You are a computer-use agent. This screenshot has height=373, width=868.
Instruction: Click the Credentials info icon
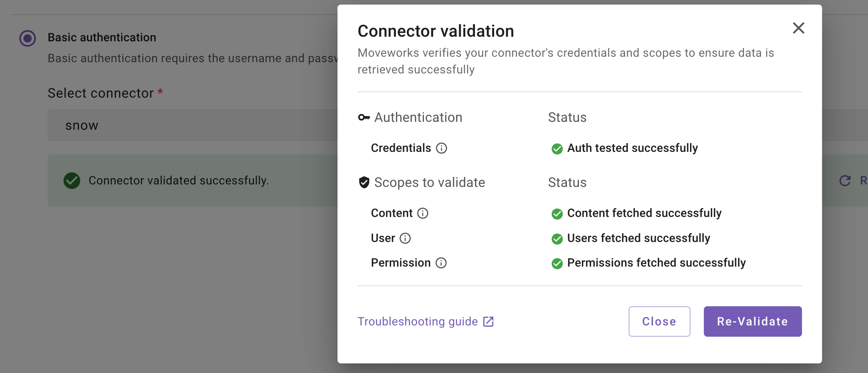[442, 148]
